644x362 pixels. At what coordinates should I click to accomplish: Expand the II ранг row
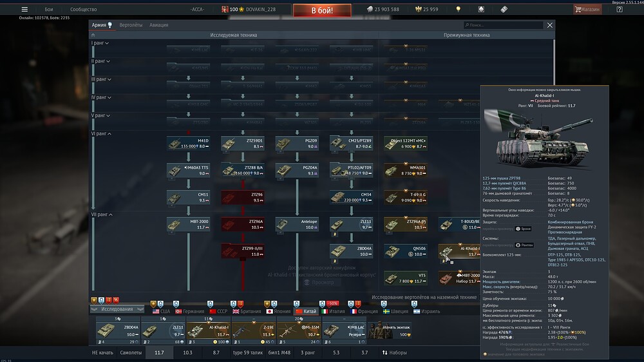100,61
